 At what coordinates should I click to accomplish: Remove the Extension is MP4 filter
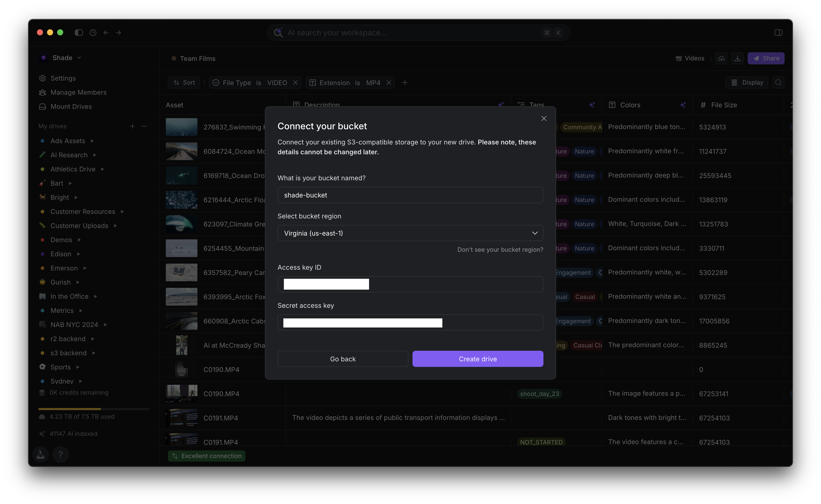(389, 82)
